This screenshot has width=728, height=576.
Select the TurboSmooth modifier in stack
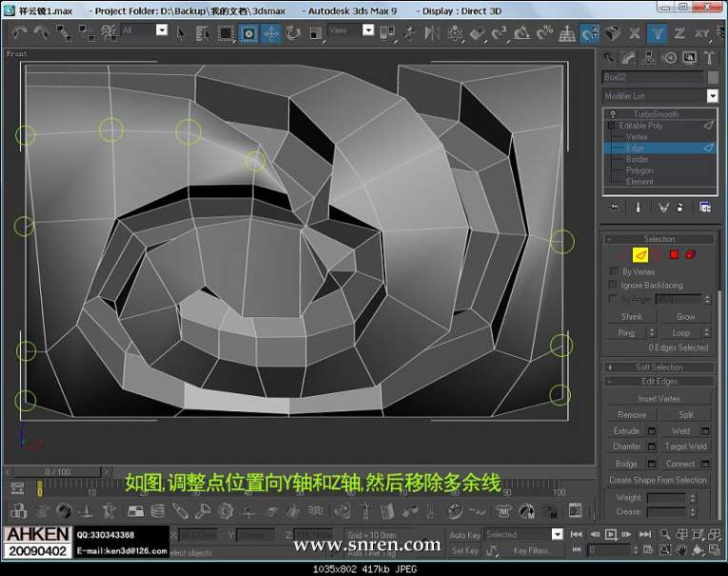[x=656, y=114]
